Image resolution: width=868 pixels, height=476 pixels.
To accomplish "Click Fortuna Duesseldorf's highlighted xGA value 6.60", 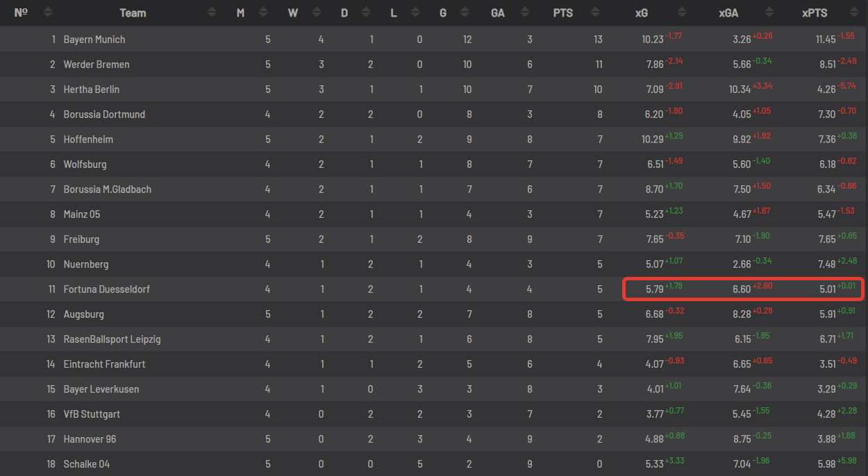I will pyautogui.click(x=742, y=289).
